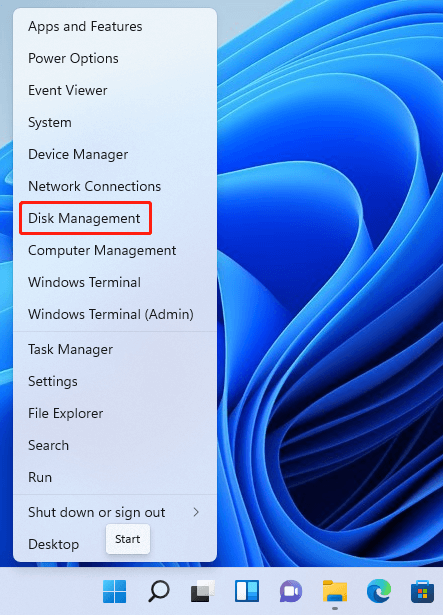The width and height of the screenshot is (443, 615).
Task: Launch Teams Chat icon in taskbar
Action: point(291,591)
